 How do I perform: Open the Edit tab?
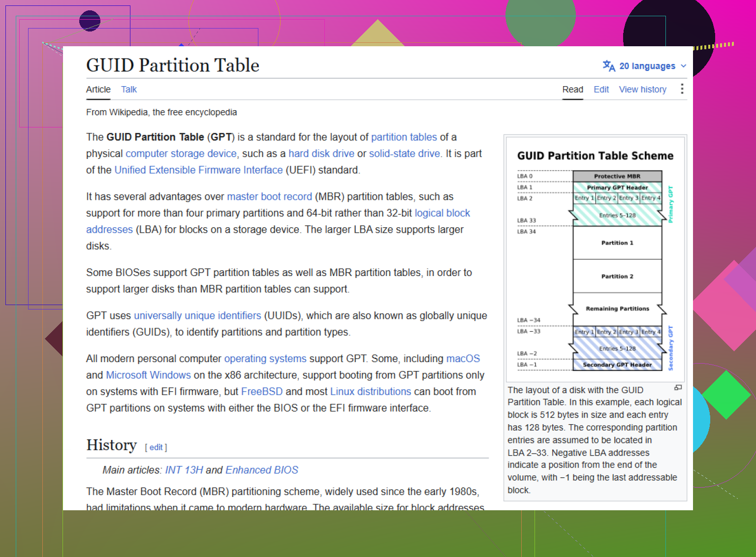click(x=601, y=90)
